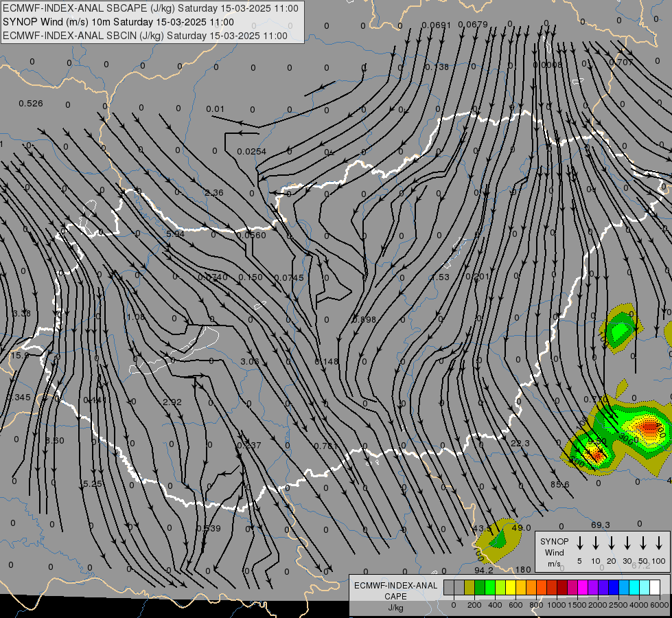The width and height of the screenshot is (672, 618).
Task: Click the 200 label on CAPE scale
Action: [x=474, y=605]
